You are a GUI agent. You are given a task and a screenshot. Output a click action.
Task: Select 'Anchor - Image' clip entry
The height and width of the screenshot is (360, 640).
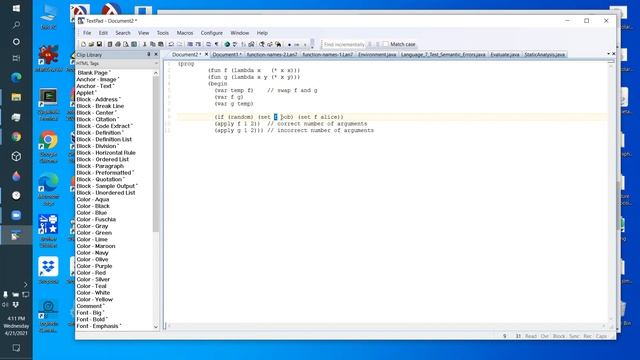click(x=98, y=80)
